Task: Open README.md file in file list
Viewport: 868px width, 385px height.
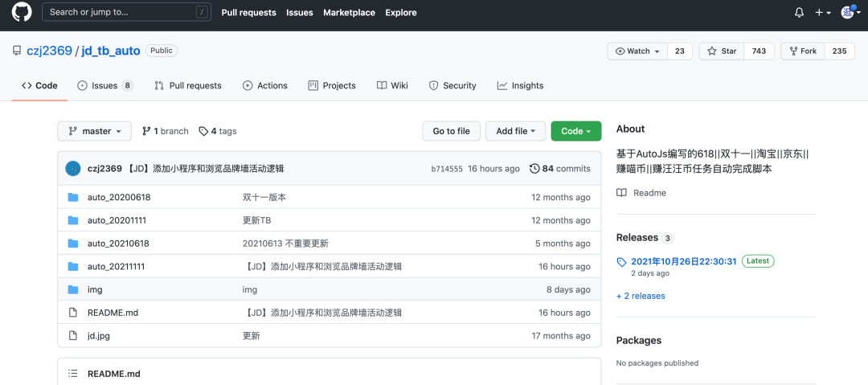Action: tap(113, 313)
